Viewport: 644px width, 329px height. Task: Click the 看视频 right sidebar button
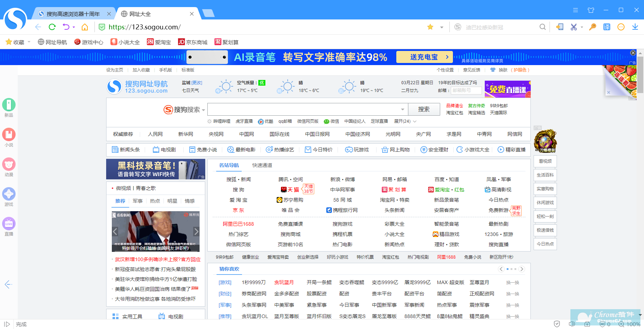pyautogui.click(x=545, y=161)
